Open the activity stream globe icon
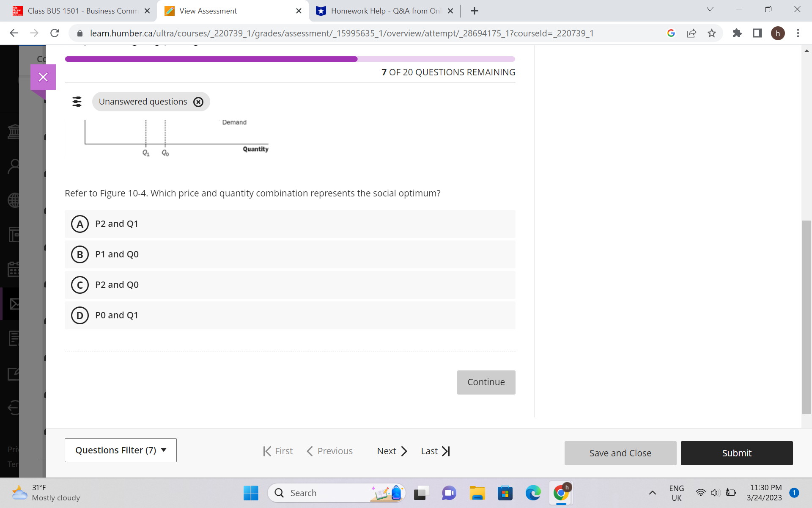 coord(14,200)
